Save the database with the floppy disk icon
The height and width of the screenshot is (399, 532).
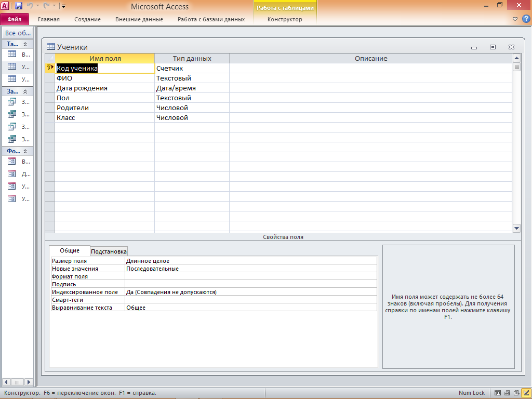tap(19, 5)
